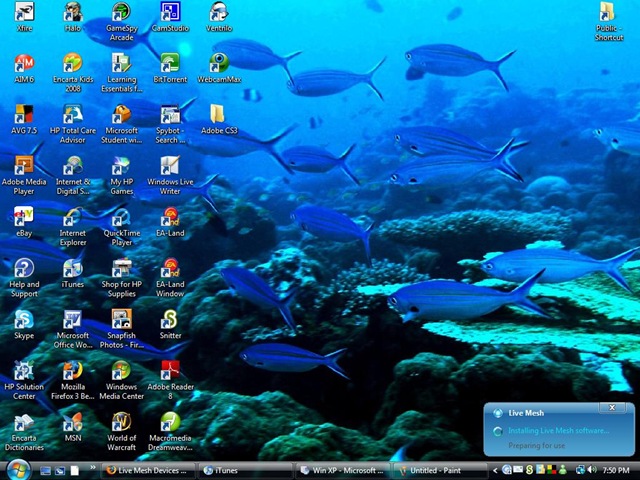The width and height of the screenshot is (640, 480).
Task: Open Skype desktop icon
Action: (24, 325)
